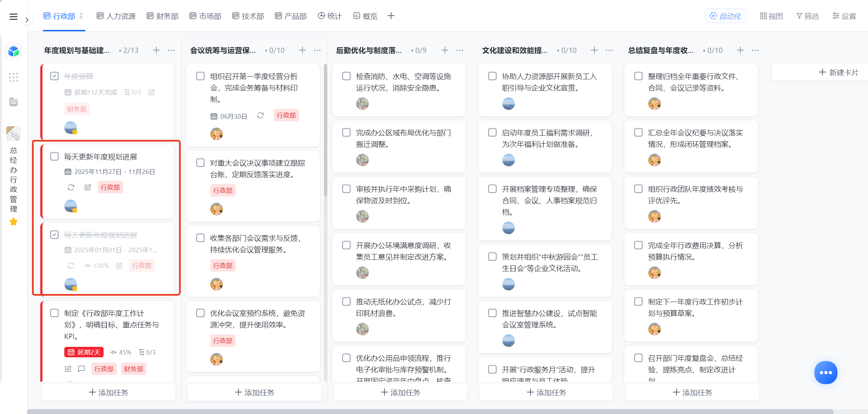Click the 06月30日 calendar date on 组织召开 card
This screenshot has width=868, height=414.
point(229,116)
